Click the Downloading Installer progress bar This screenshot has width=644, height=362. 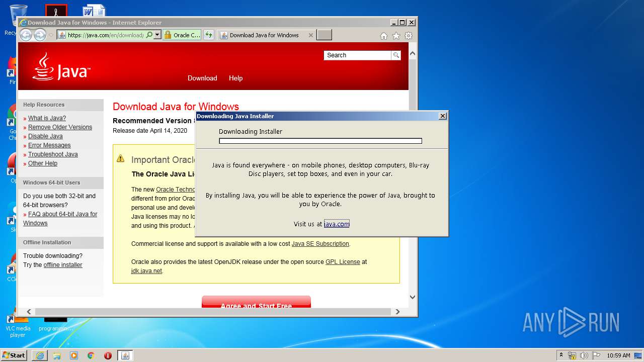tap(320, 141)
